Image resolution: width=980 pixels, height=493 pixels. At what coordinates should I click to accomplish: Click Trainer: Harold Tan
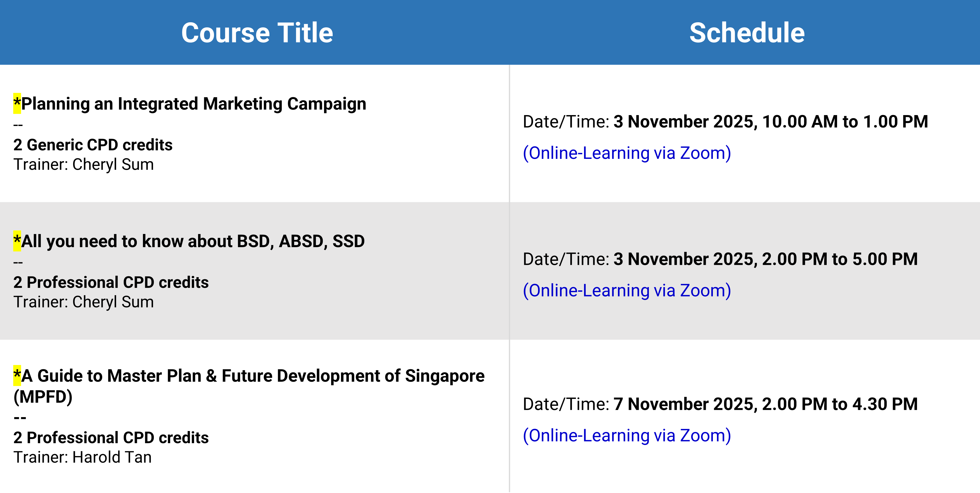(x=82, y=457)
